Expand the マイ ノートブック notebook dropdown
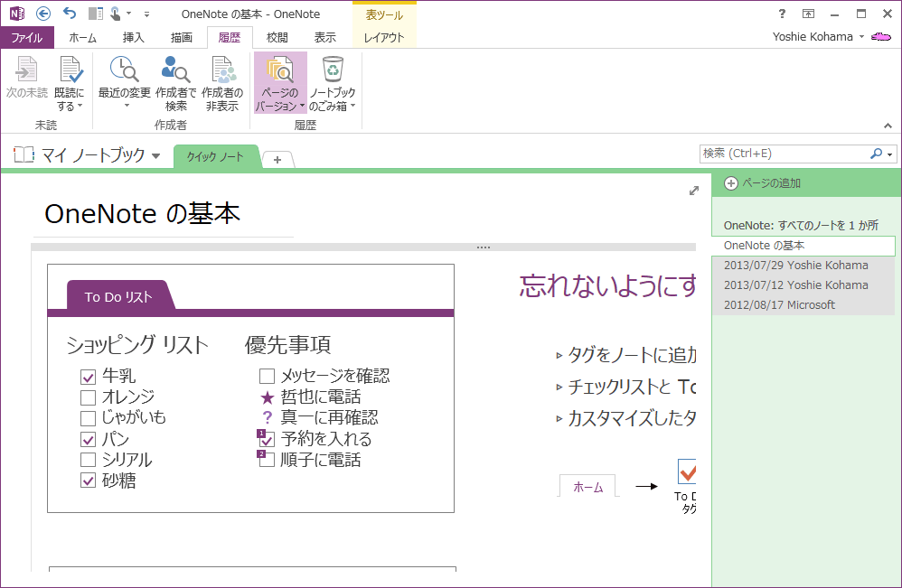 [155, 155]
